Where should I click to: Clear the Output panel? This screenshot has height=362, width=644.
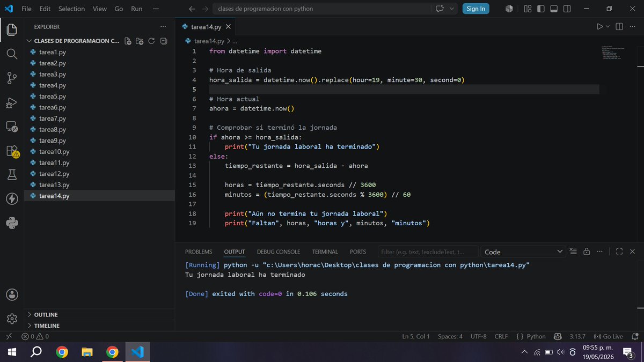coord(573,252)
